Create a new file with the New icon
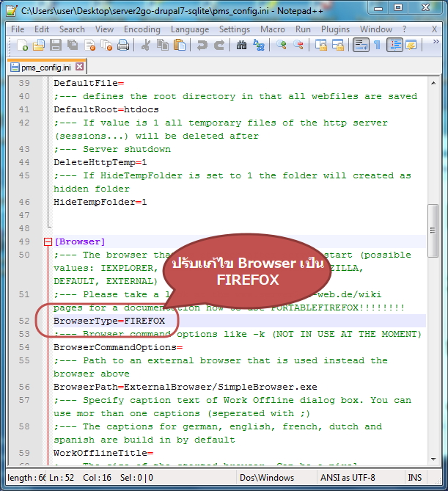 (x=22, y=45)
